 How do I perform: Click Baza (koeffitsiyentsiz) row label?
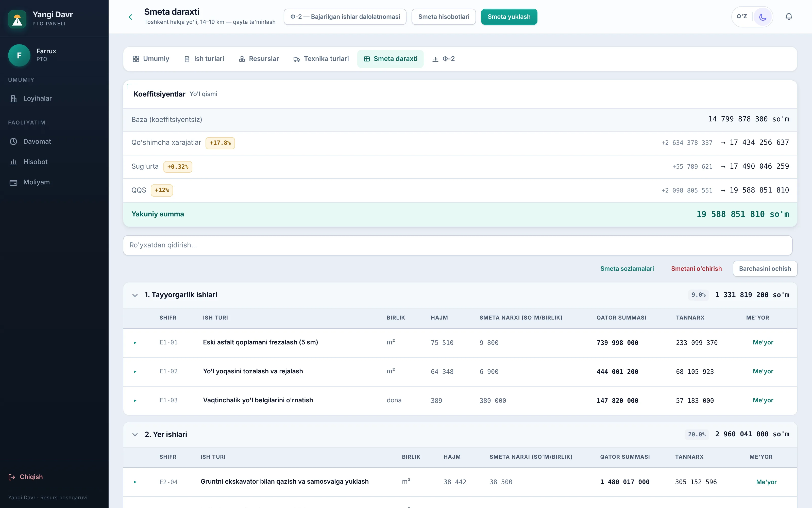tap(167, 120)
